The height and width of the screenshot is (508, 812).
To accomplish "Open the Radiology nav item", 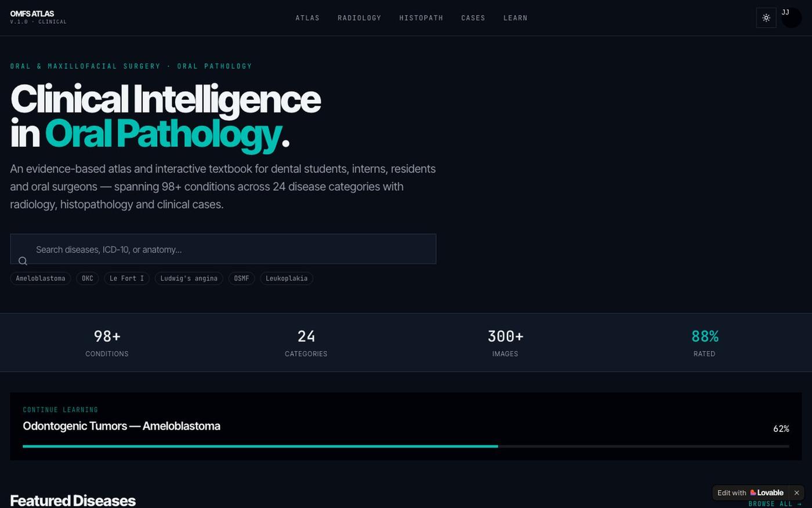I will pyautogui.click(x=360, y=18).
